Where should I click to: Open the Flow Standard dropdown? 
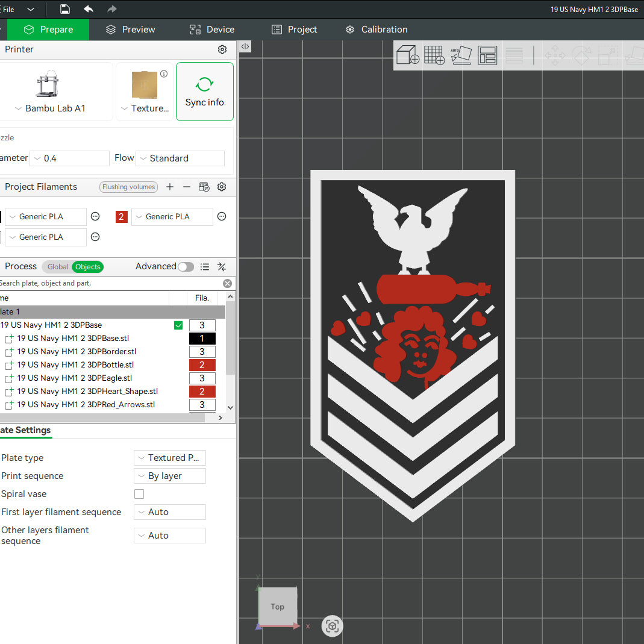tap(180, 158)
